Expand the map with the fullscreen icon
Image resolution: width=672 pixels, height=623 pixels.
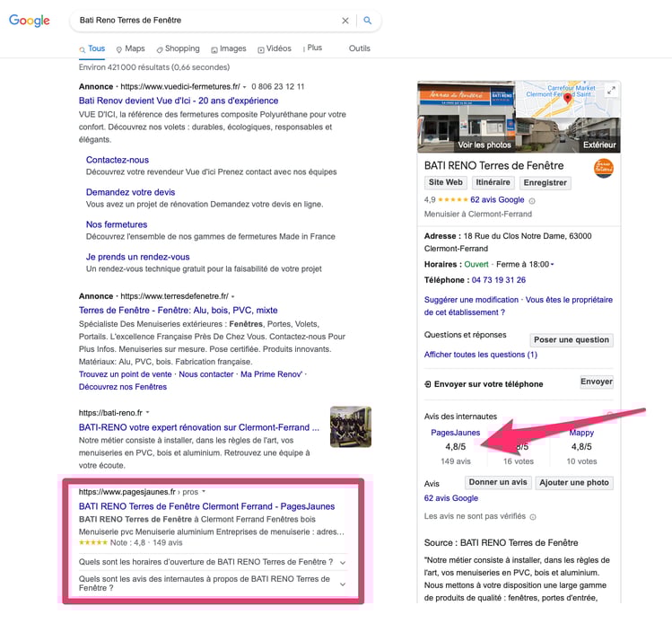[x=611, y=91]
